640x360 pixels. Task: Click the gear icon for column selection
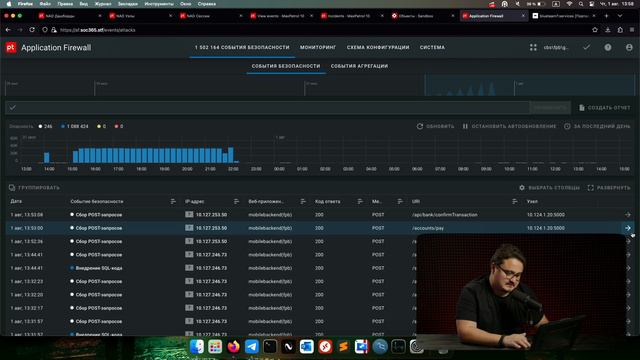[x=522, y=188]
